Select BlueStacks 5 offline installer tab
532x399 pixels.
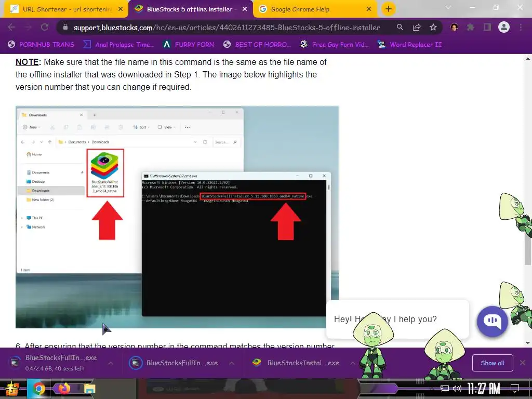(x=190, y=9)
